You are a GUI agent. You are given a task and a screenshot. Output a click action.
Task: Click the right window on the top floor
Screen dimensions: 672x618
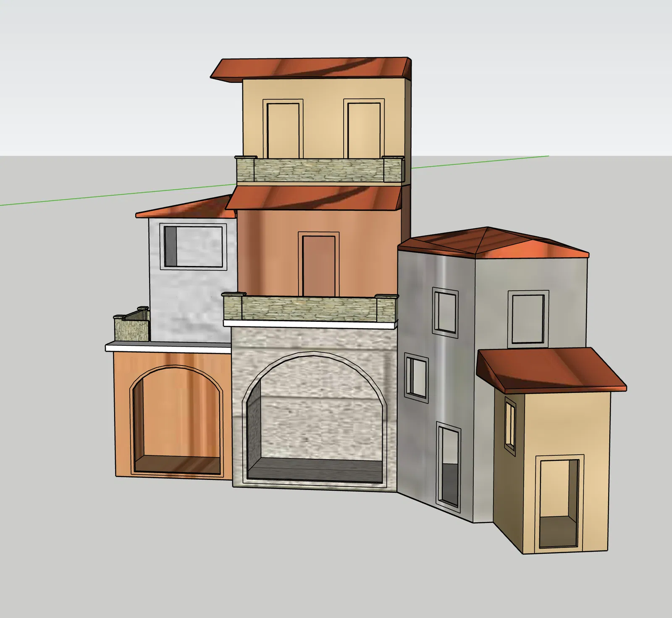pos(364,129)
